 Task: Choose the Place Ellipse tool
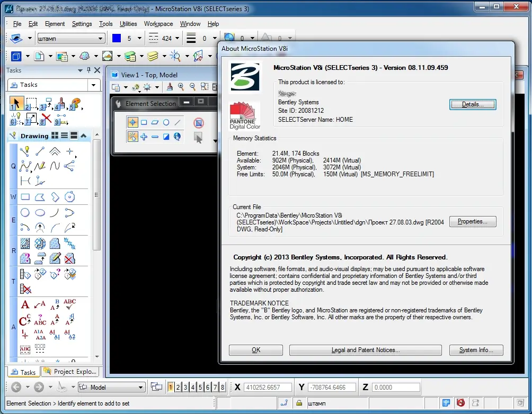click(40, 213)
